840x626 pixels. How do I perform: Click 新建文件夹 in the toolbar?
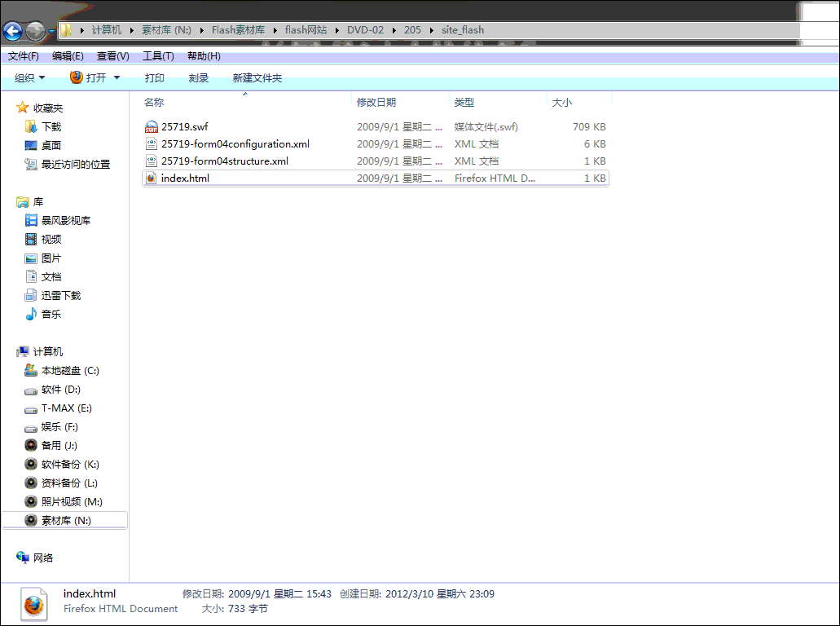pyautogui.click(x=257, y=78)
